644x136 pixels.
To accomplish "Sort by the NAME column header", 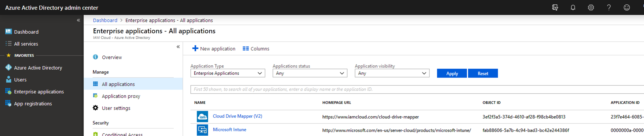I will [200, 103].
